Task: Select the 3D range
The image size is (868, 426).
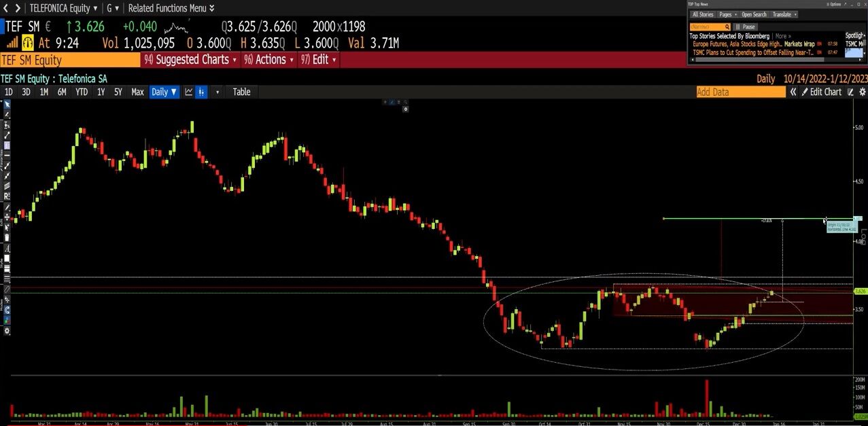Action: [x=26, y=92]
